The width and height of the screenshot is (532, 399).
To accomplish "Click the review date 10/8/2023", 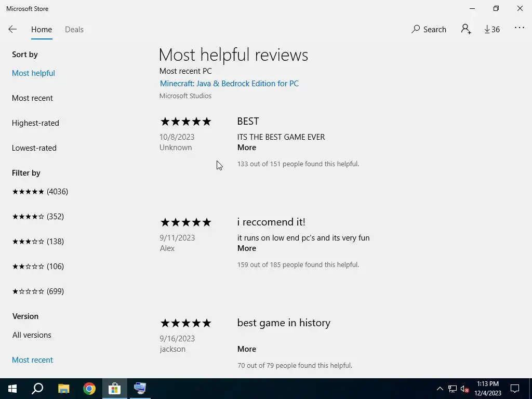I will [x=177, y=137].
